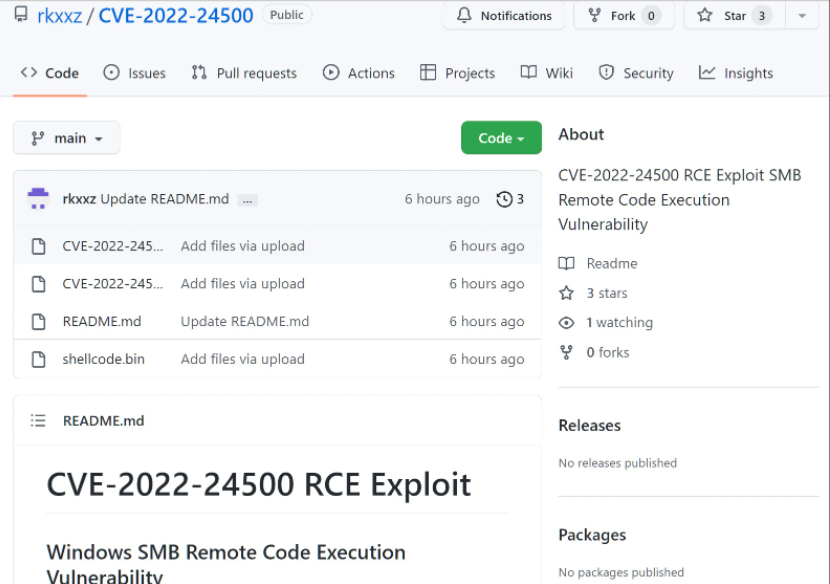Open the Update README.md commit in README.md row
Viewport: 830px width, 584px height.
[x=245, y=321]
